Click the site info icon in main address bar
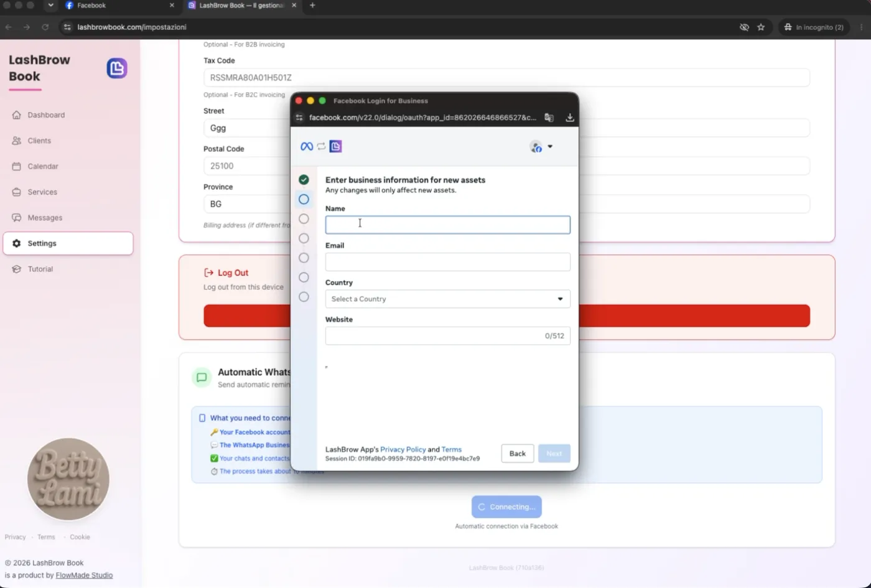This screenshot has width=871, height=588. pos(67,27)
